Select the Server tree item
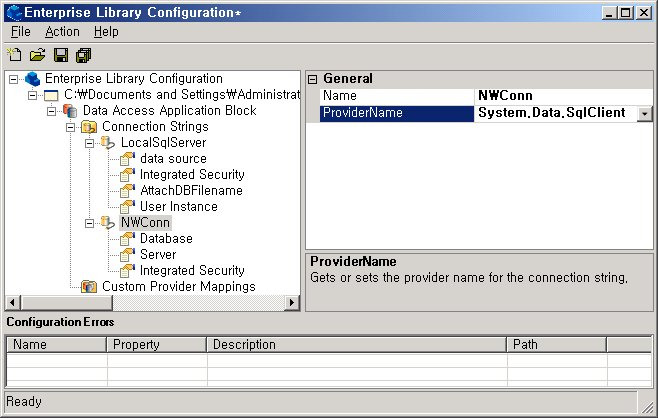This screenshot has height=418, width=658. 158,254
